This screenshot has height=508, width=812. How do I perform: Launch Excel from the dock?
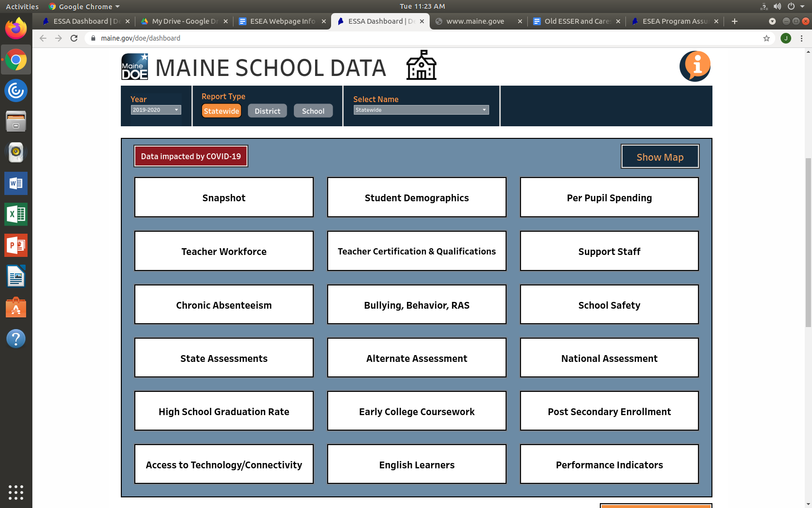point(16,214)
